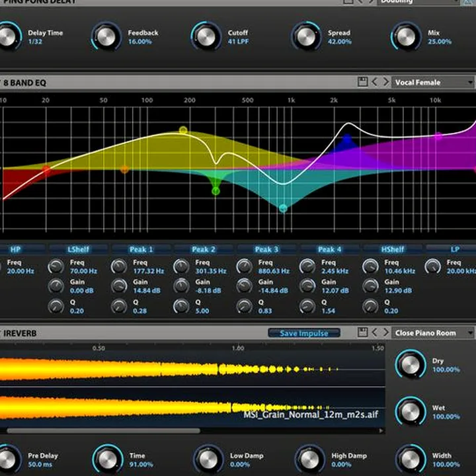Click the Feedback knob
Image resolution: width=476 pixels, height=476 pixels.
pos(106,36)
